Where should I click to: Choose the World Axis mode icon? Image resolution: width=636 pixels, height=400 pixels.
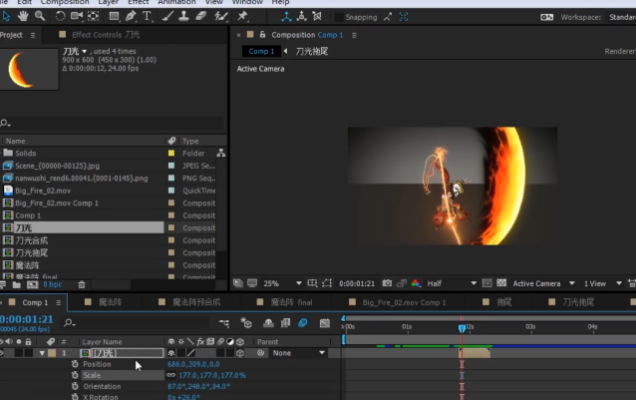pos(301,17)
